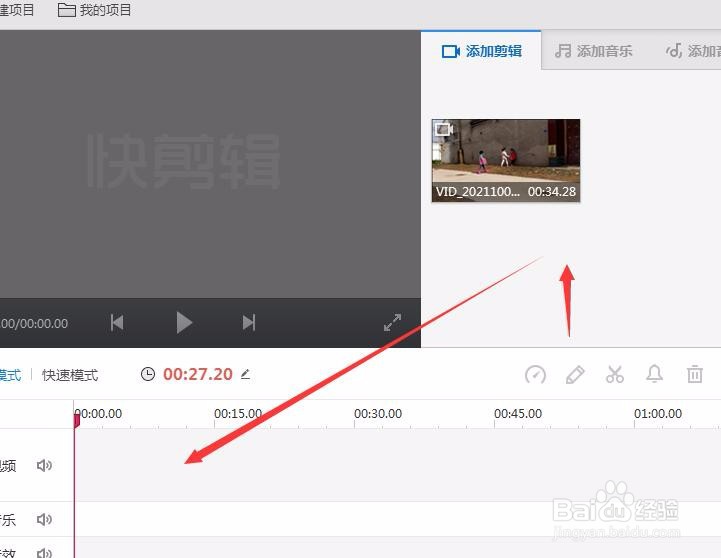Expand preview to fullscreen

tap(392, 323)
